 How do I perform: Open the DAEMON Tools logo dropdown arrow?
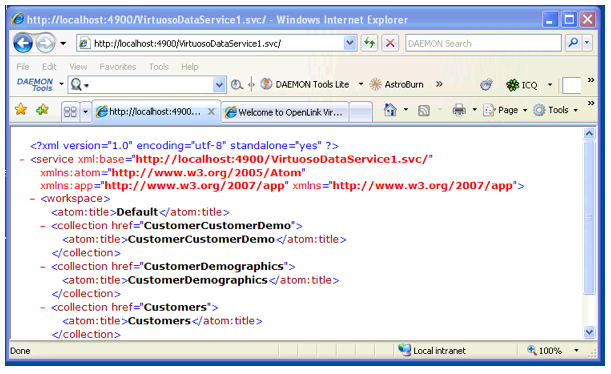coord(61,84)
